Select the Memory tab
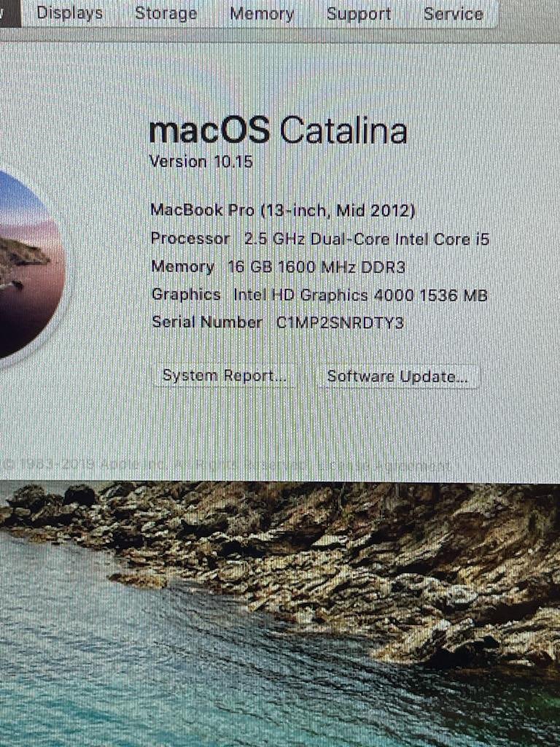This screenshot has height=747, width=560. [x=262, y=13]
